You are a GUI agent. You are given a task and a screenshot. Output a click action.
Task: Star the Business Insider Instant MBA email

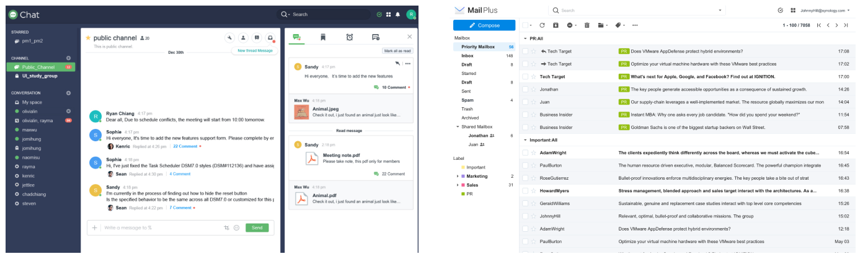pos(533,115)
